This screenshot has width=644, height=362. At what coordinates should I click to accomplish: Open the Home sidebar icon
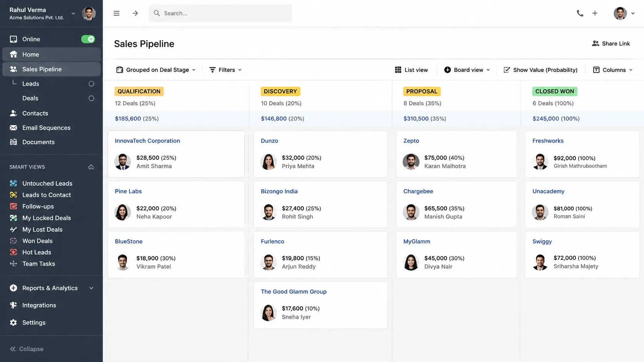(13, 54)
